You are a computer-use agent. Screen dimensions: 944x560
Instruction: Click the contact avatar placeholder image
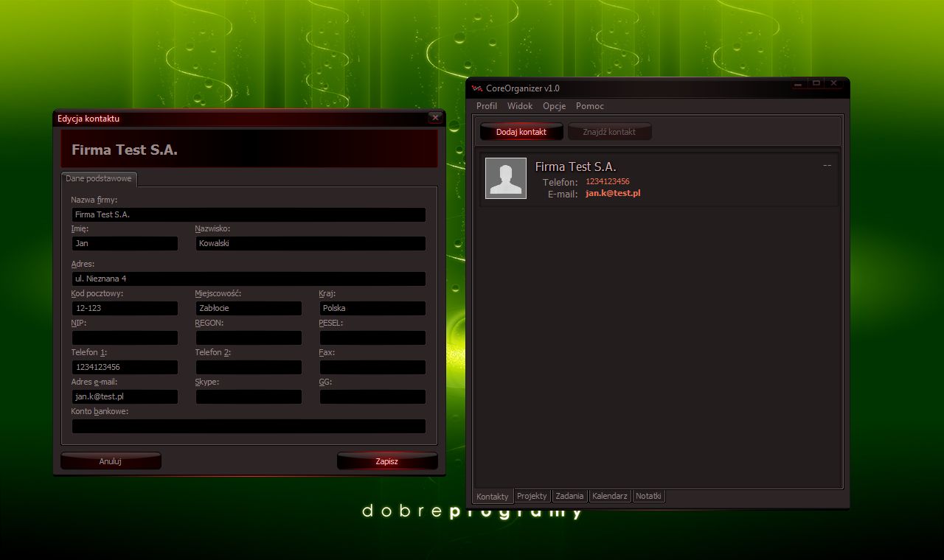(506, 178)
